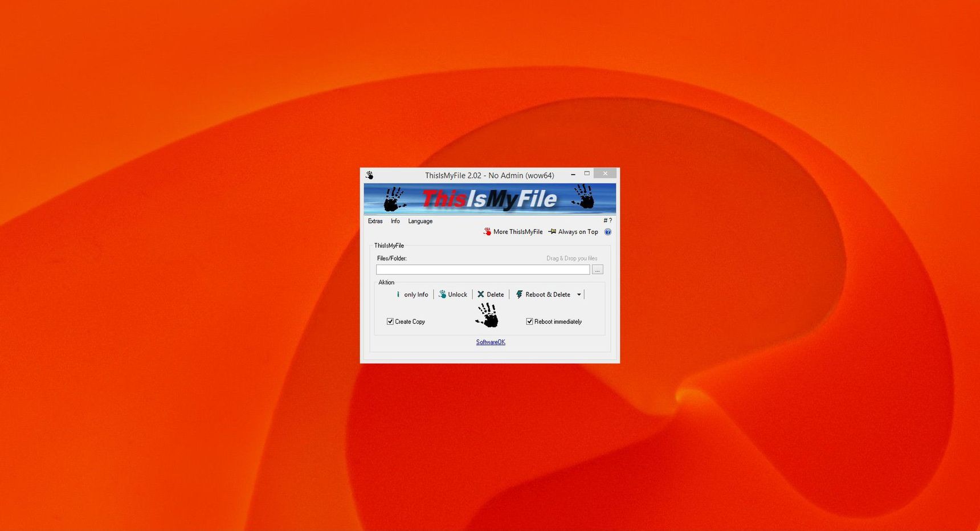Click the 'Aktion' group label
Screen dimensions: 980x531
click(386, 282)
